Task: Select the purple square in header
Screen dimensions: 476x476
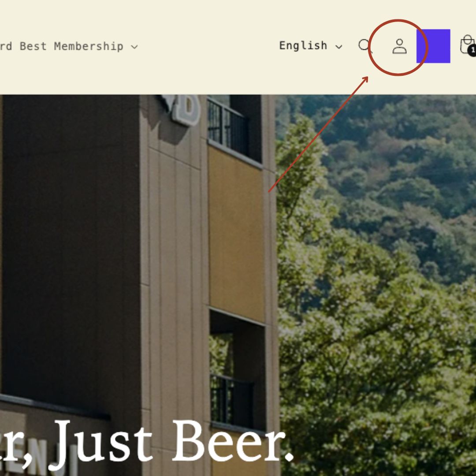Action: [x=433, y=46]
